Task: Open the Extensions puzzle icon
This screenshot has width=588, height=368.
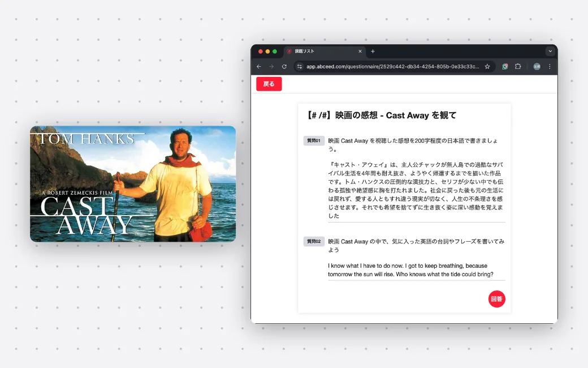Action: [x=518, y=66]
